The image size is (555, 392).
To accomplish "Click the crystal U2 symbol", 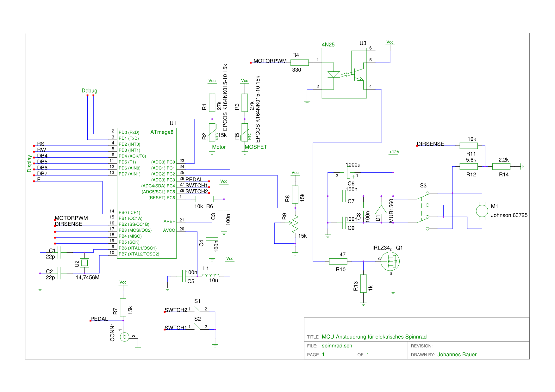I will (x=84, y=263).
